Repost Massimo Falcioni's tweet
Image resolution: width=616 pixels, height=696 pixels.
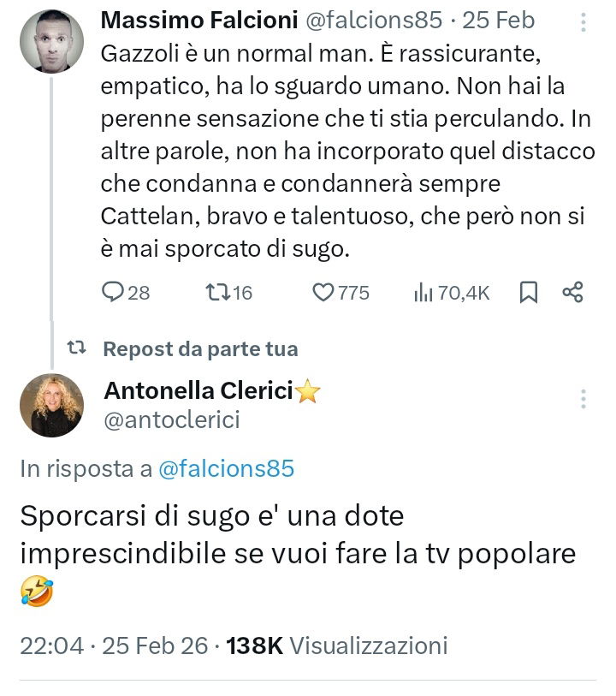(219, 293)
